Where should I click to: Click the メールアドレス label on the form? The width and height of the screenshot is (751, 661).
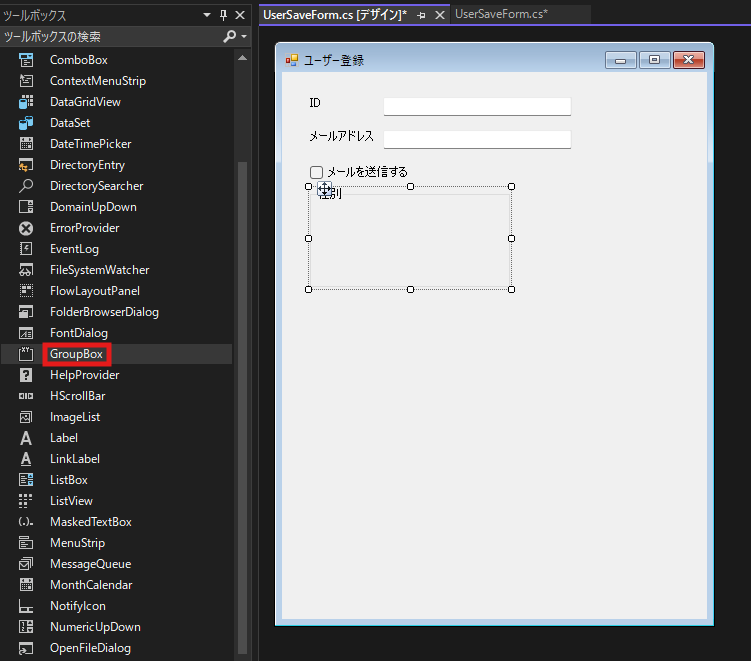(x=341, y=137)
